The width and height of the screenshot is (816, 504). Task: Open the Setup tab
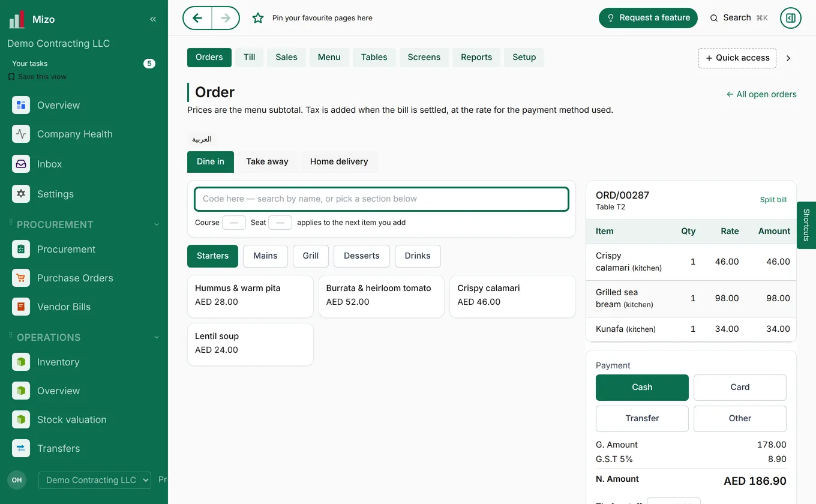[x=524, y=58]
